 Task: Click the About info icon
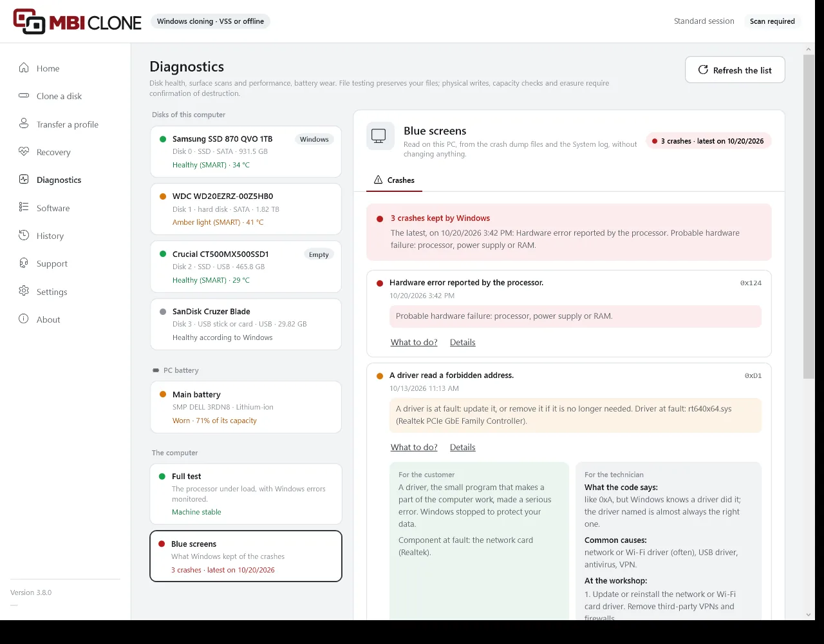[24, 319]
